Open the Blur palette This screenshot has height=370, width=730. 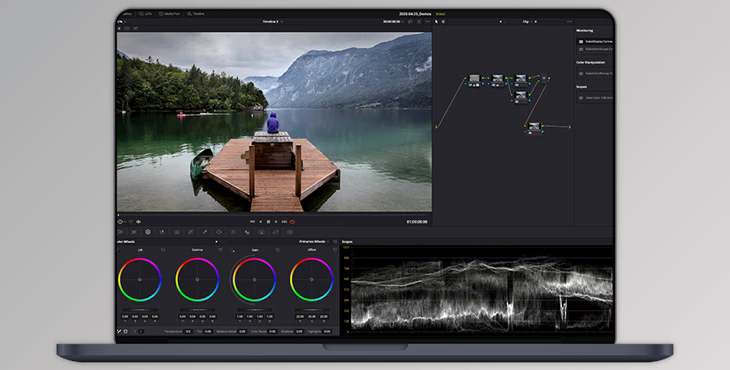[247, 232]
